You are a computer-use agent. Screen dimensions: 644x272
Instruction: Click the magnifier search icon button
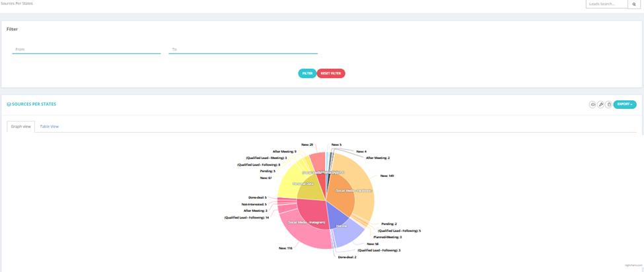click(636, 4)
